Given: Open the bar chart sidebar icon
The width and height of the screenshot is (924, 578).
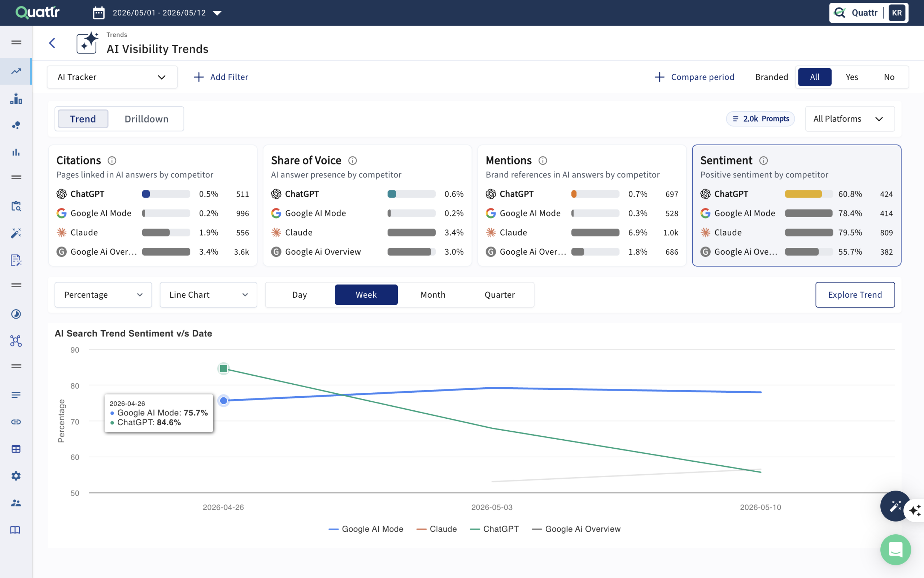Looking at the screenshot, I should (16, 152).
